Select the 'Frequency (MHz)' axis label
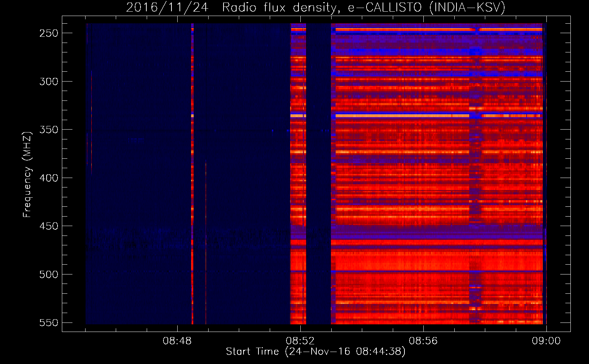589x364 pixels. (27, 175)
